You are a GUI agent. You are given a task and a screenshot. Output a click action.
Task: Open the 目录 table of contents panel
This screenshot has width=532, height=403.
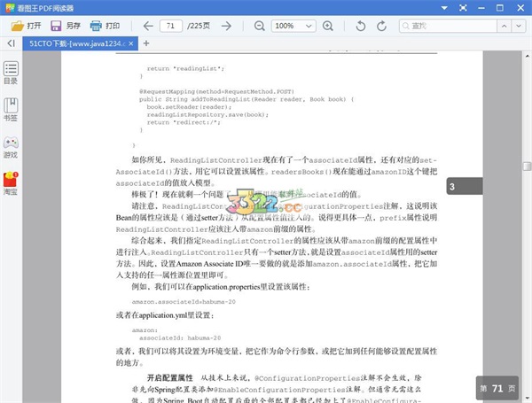click(x=11, y=73)
